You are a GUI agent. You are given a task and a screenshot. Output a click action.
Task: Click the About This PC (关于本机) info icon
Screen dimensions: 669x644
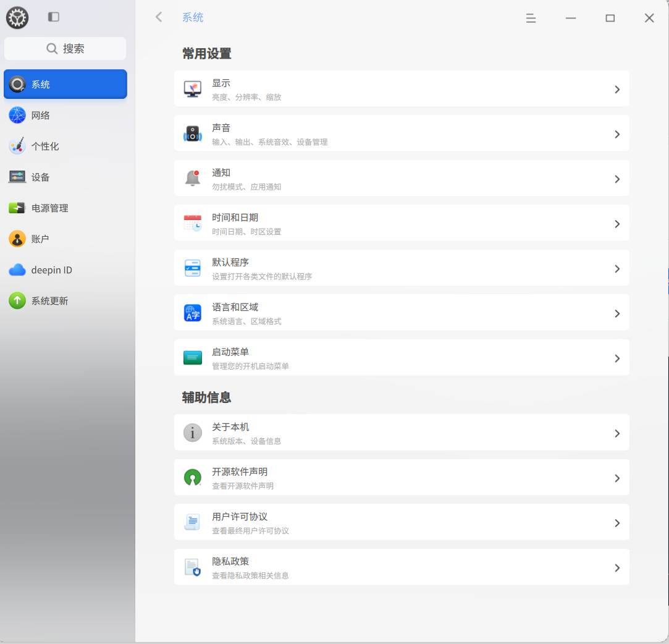pyautogui.click(x=193, y=433)
